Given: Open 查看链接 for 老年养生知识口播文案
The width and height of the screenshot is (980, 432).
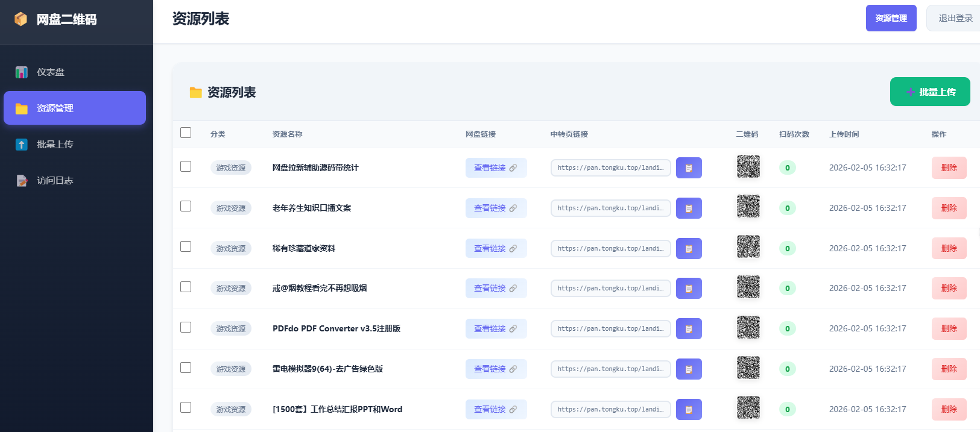Looking at the screenshot, I should (x=496, y=208).
